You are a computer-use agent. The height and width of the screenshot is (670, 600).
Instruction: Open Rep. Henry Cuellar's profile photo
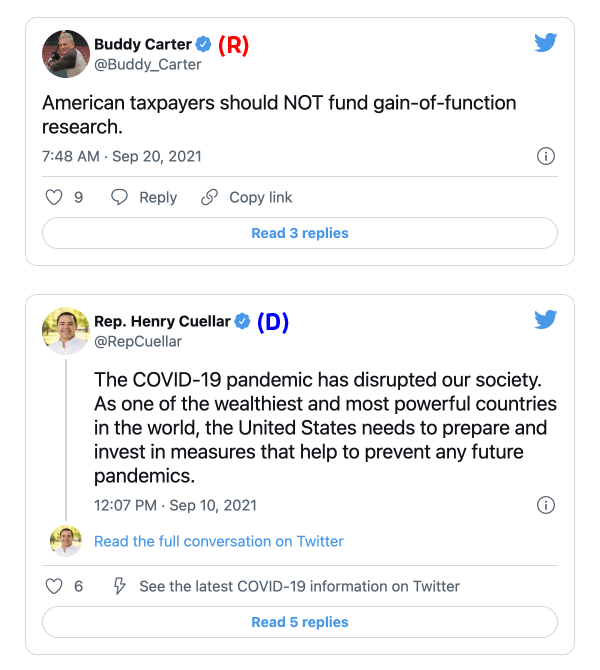66,331
